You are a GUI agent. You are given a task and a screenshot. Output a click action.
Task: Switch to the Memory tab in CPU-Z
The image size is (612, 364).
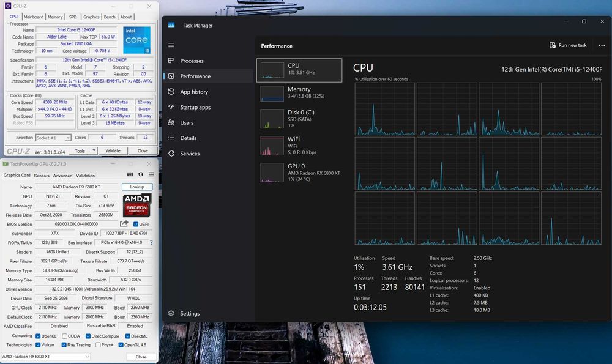55,17
